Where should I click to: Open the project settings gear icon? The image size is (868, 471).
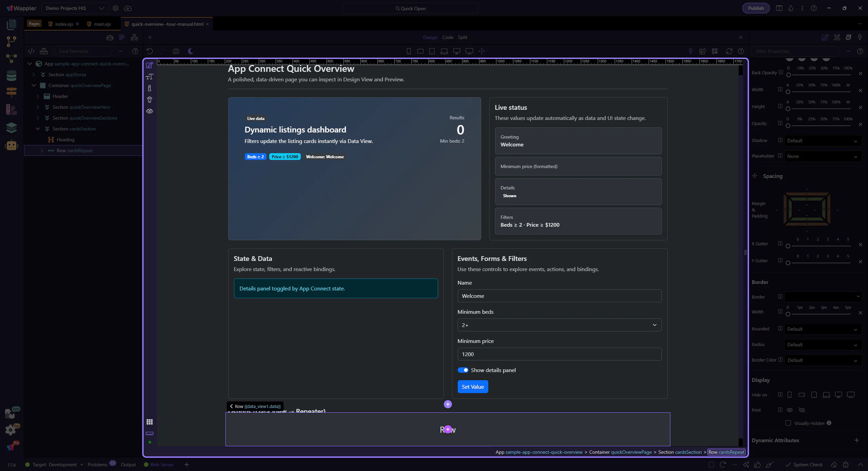pyautogui.click(x=116, y=8)
